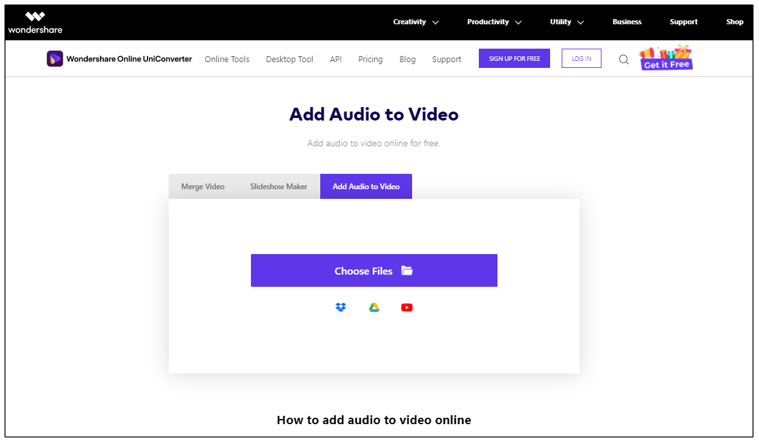Import a file from Google Drive
Viewport: 759px width, 444px height.
coord(374,307)
